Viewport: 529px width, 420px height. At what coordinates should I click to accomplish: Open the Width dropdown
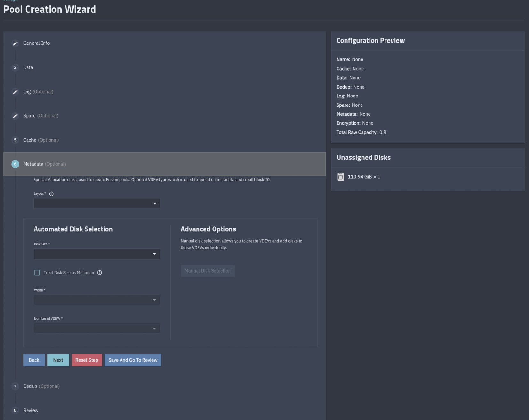tap(97, 300)
